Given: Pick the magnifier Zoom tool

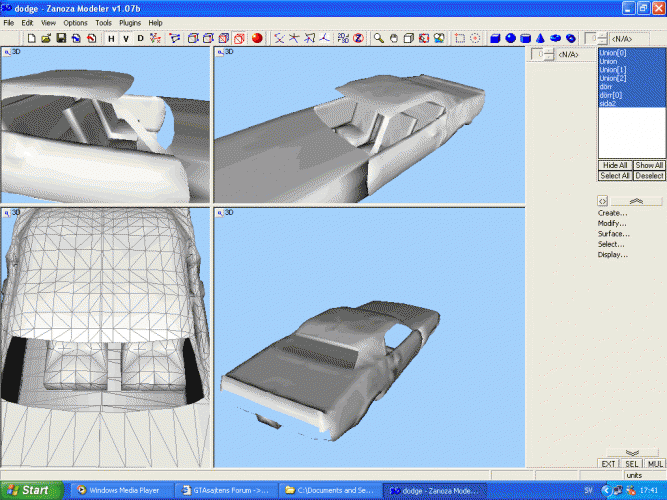Looking at the screenshot, I should (x=379, y=38).
